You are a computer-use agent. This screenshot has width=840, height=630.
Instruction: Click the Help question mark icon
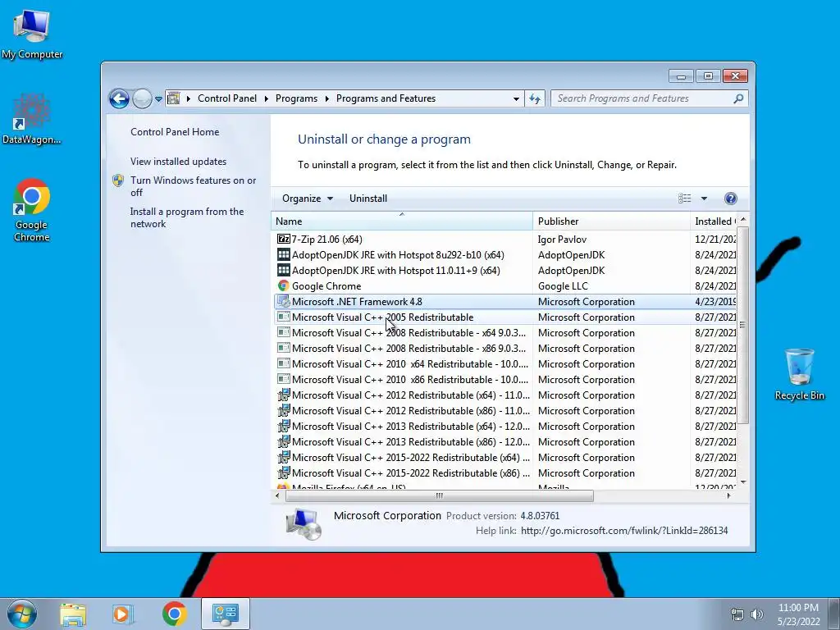click(730, 199)
